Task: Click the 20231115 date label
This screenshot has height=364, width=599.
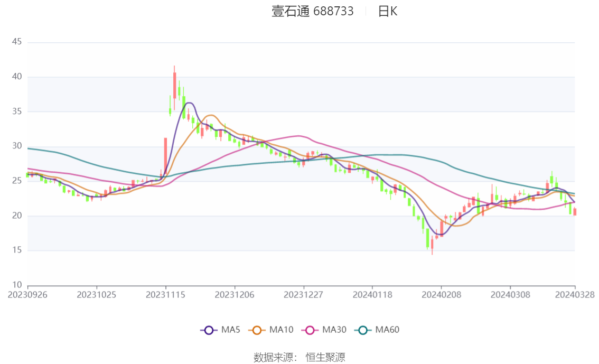Action: [165, 295]
